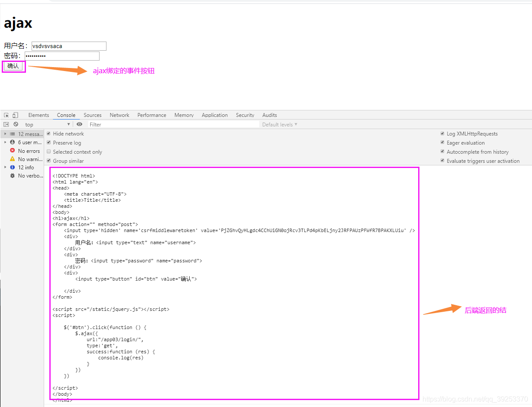Click the logged '<meta charset="UTF-8">' line

tap(95, 194)
